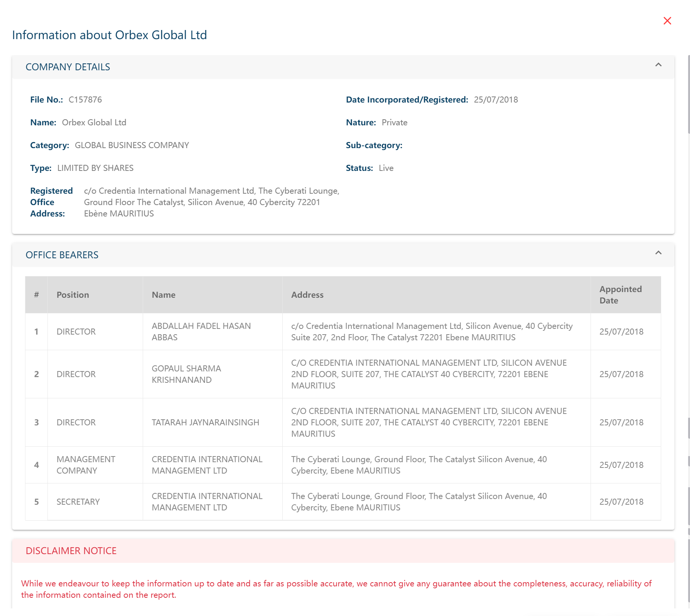Screen dimensions: 690x616
Task: Click the Nature value Private
Action: coord(395,123)
